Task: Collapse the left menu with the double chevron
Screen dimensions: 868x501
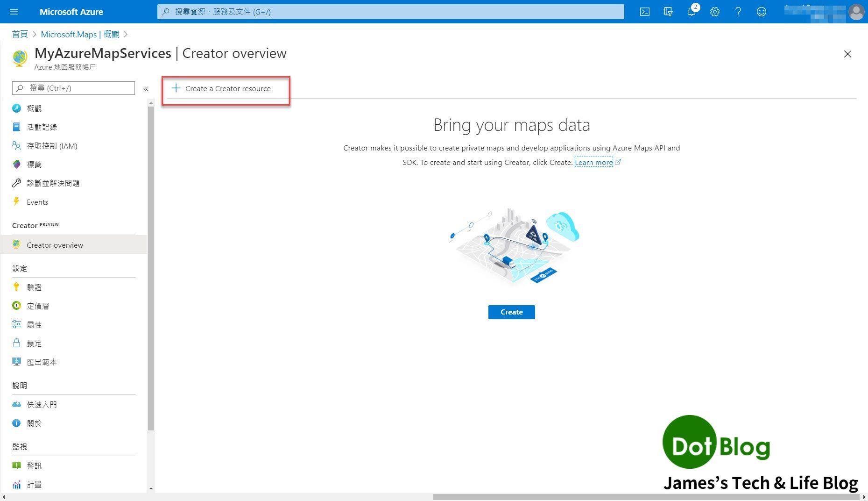Action: (146, 88)
